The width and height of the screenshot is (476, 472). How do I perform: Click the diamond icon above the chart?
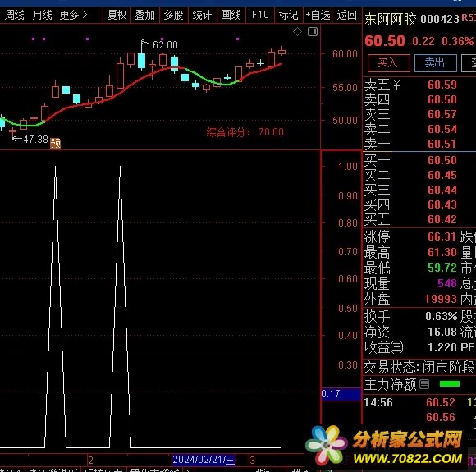[x=297, y=31]
